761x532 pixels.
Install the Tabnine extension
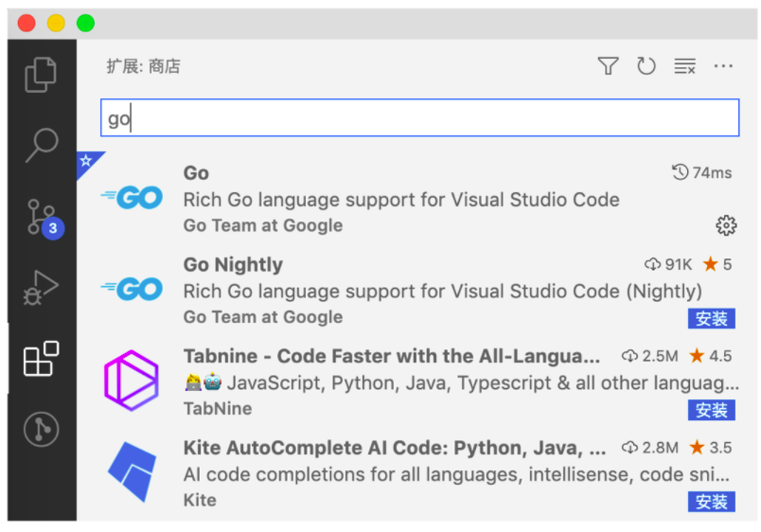[x=711, y=410]
